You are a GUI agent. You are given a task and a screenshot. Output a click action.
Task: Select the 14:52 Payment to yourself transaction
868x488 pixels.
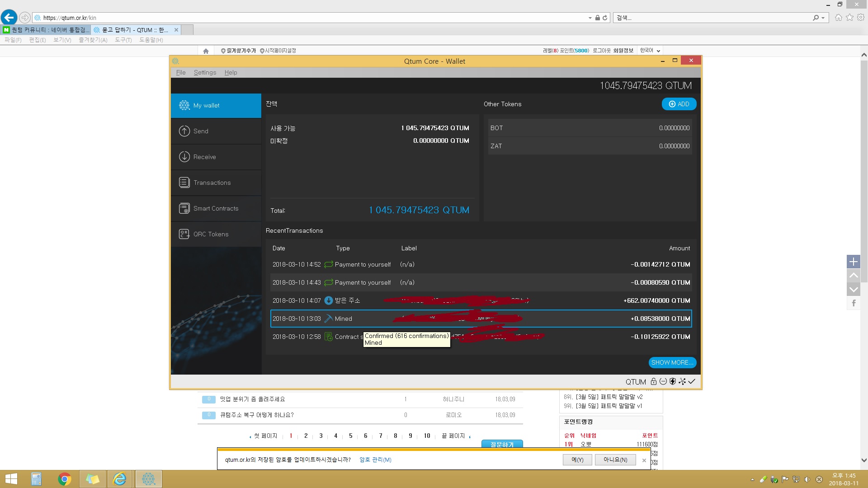coord(481,264)
